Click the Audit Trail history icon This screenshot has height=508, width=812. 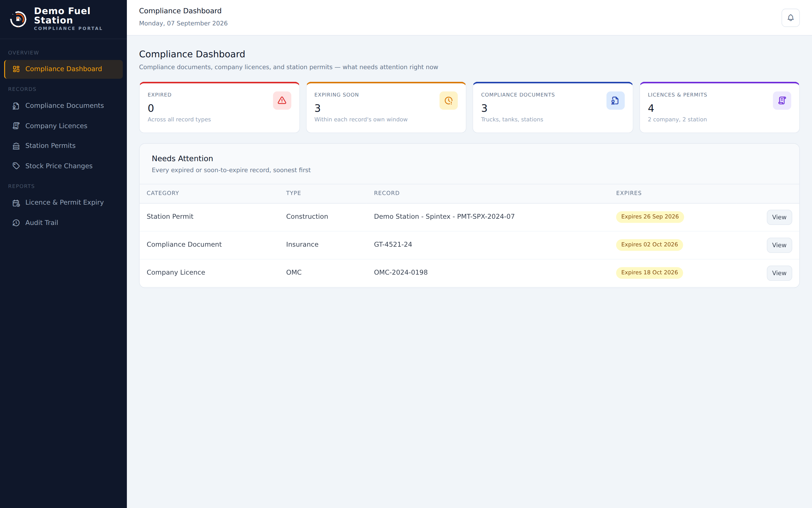[x=16, y=223]
